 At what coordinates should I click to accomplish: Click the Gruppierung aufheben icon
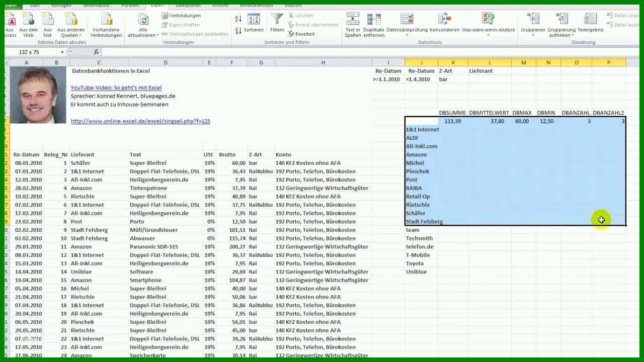click(x=561, y=19)
